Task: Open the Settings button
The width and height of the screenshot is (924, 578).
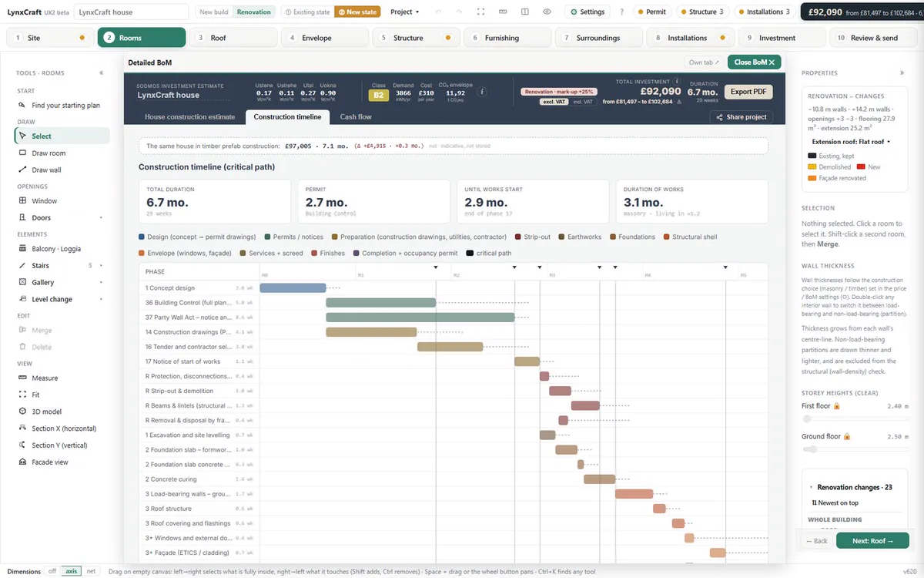Action: [x=588, y=12]
